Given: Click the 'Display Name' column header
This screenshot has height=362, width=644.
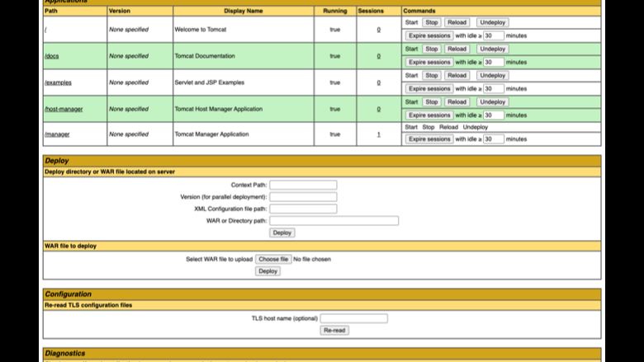Looking at the screenshot, I should (244, 11).
